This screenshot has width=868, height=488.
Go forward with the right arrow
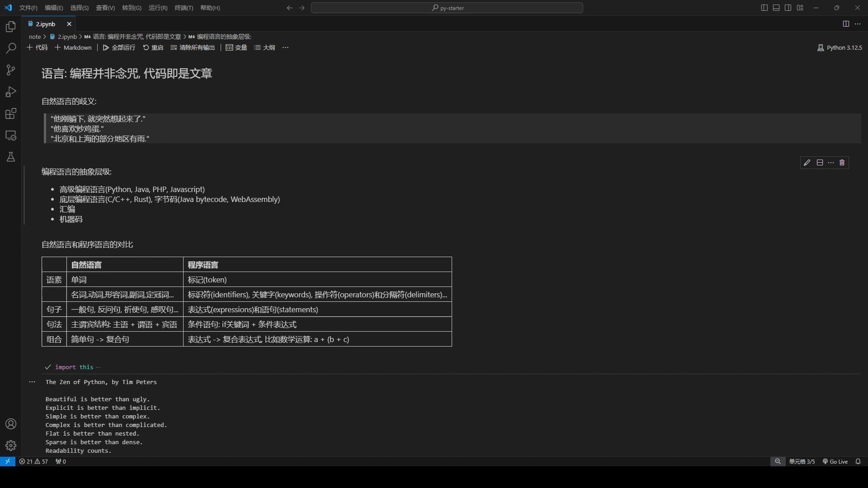coord(302,8)
